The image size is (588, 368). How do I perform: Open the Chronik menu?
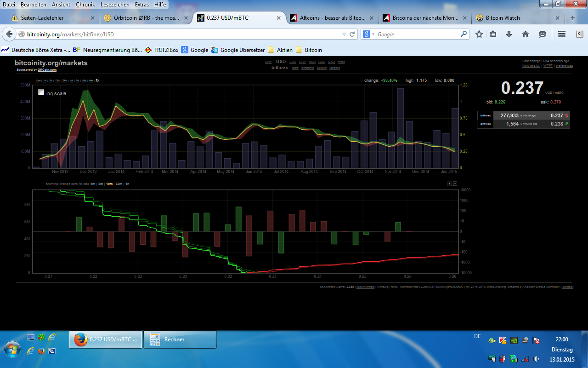pyautogui.click(x=85, y=4)
